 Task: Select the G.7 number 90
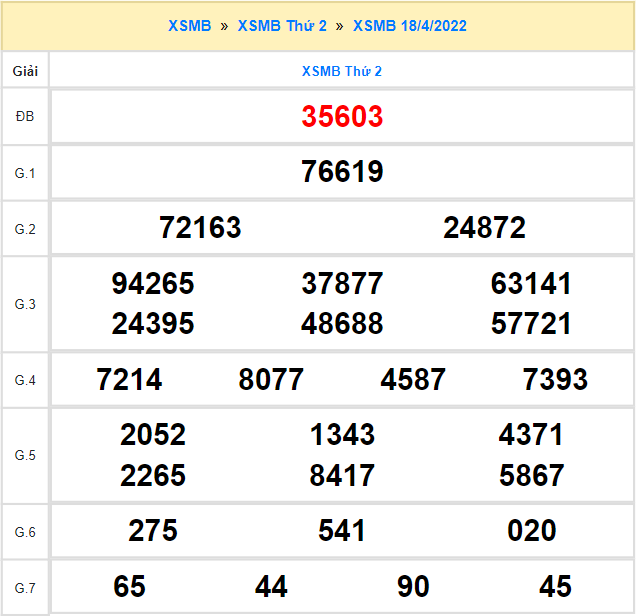click(413, 586)
